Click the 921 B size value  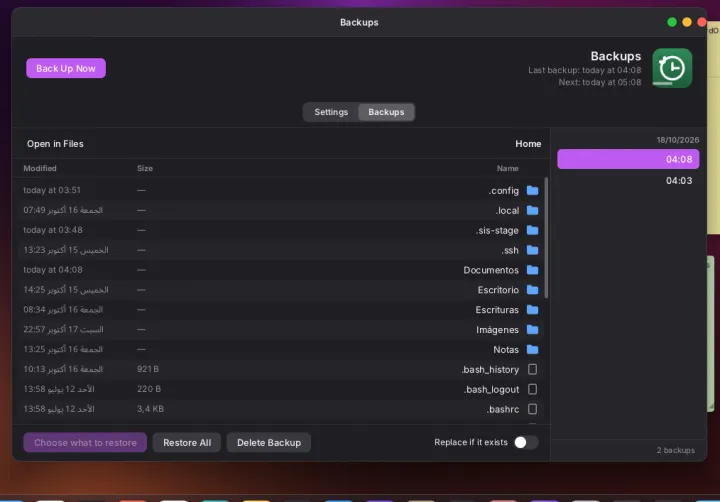pyautogui.click(x=148, y=369)
